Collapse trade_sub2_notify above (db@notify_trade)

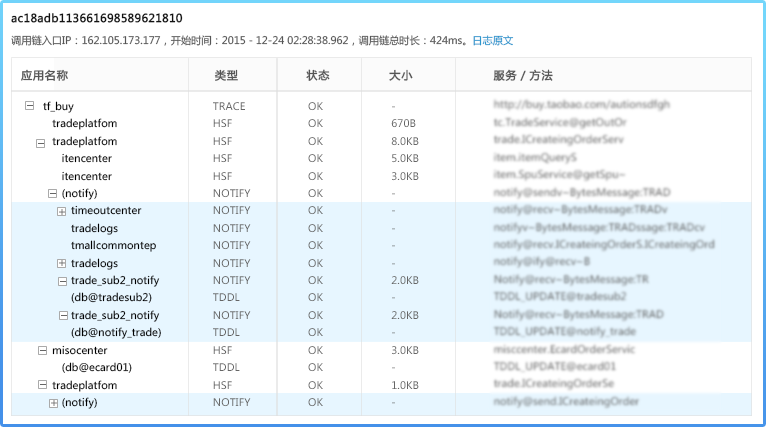(62, 315)
